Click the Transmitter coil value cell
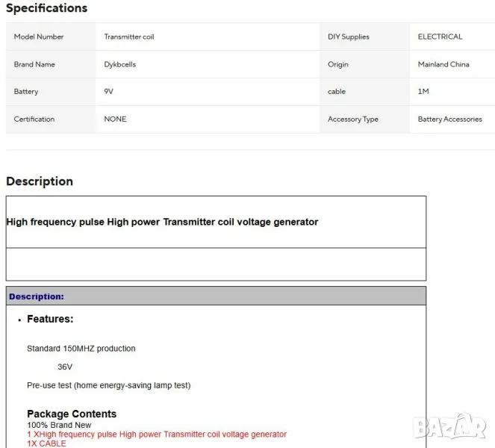Screen dimensions: 495x448 click(x=129, y=37)
